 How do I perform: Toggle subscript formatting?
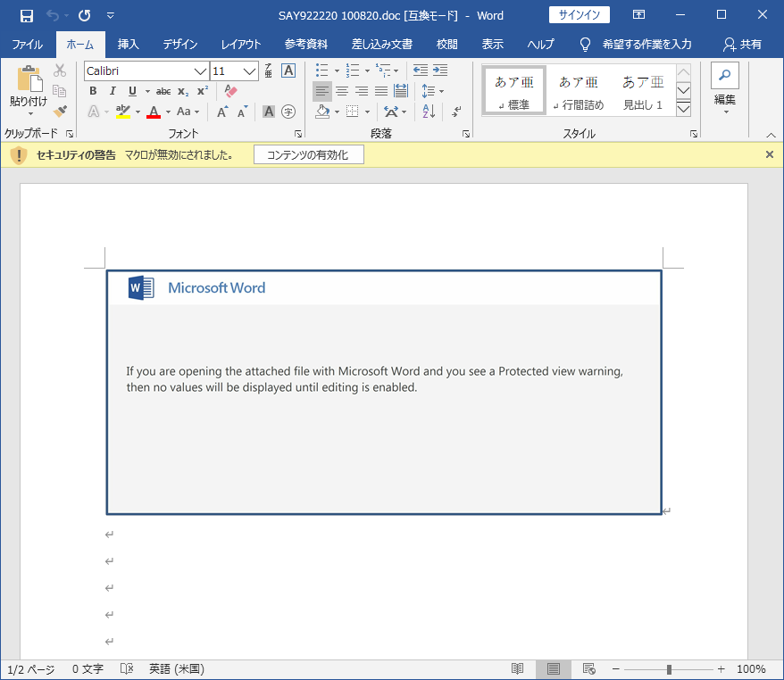tap(184, 91)
